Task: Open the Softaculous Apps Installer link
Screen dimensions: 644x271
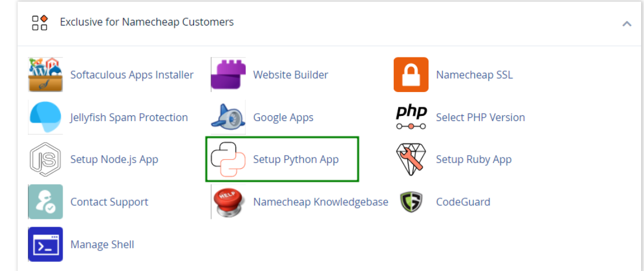Action: 132,75
